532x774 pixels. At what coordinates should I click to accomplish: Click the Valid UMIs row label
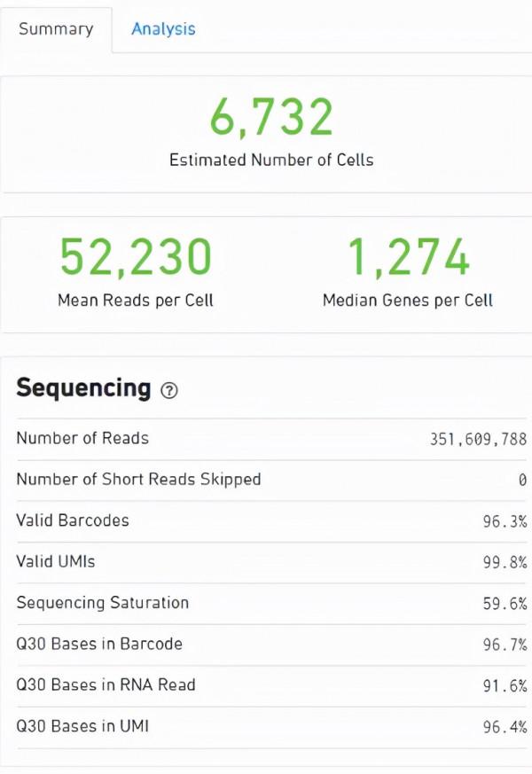point(56,561)
